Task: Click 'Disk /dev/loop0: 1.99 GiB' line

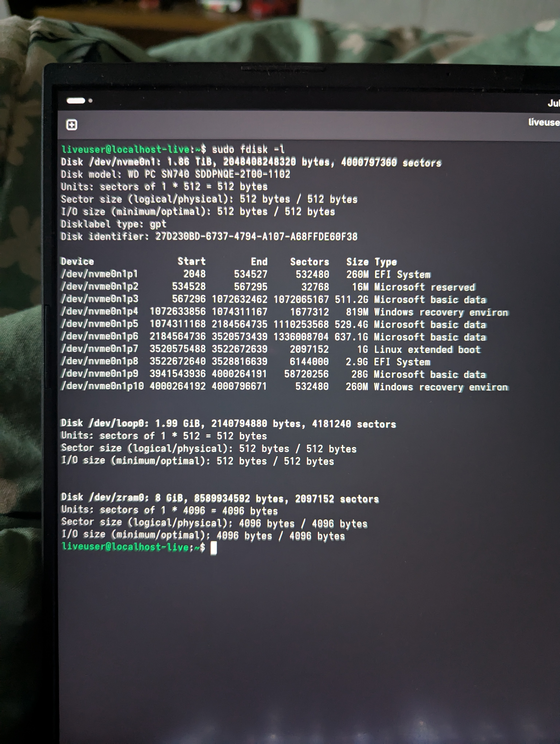Action: [229, 423]
